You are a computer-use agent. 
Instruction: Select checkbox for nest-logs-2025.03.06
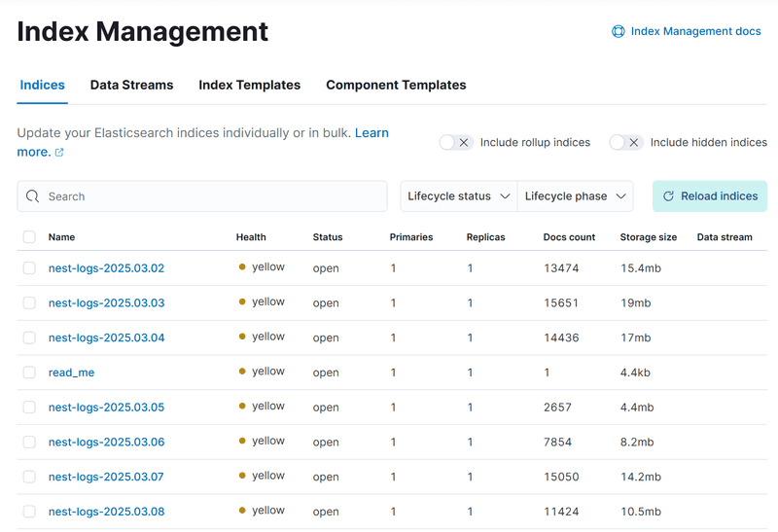(29, 442)
